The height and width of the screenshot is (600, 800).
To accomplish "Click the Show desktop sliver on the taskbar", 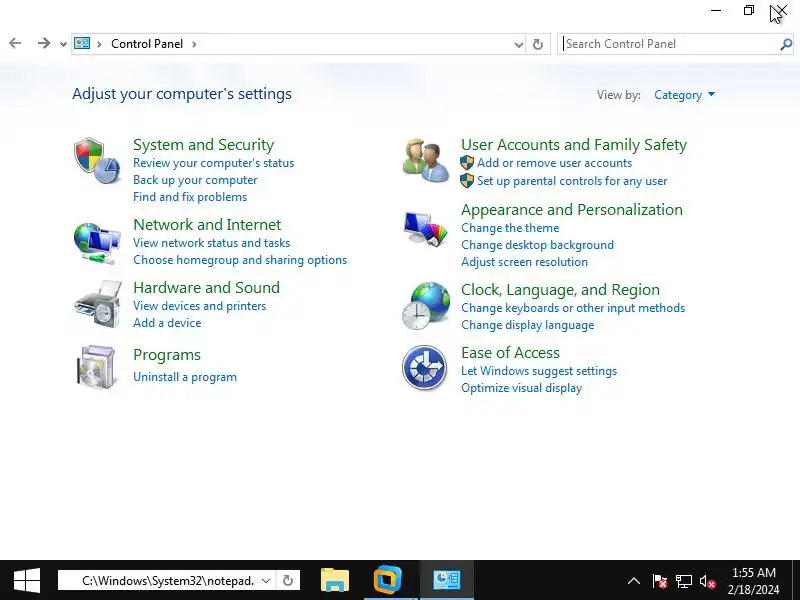I will click(x=796, y=580).
